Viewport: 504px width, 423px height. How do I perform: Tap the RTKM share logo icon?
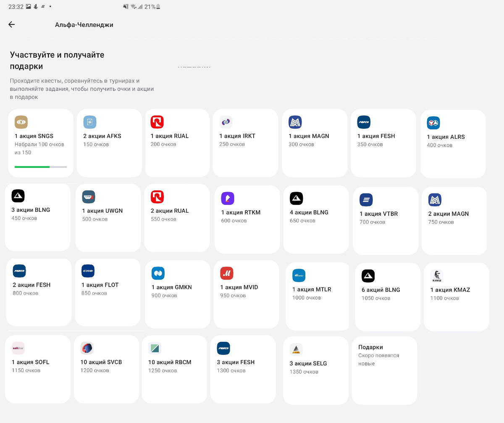click(x=228, y=198)
